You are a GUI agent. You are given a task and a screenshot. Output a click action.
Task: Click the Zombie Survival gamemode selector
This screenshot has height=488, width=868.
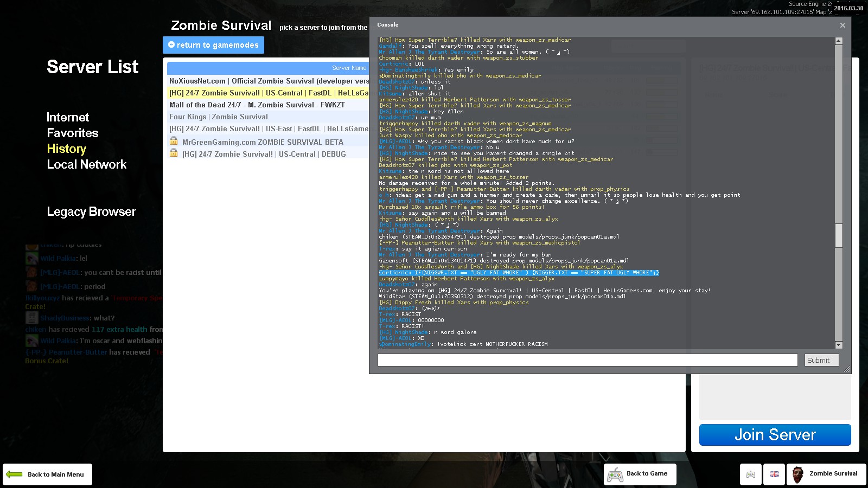826,474
